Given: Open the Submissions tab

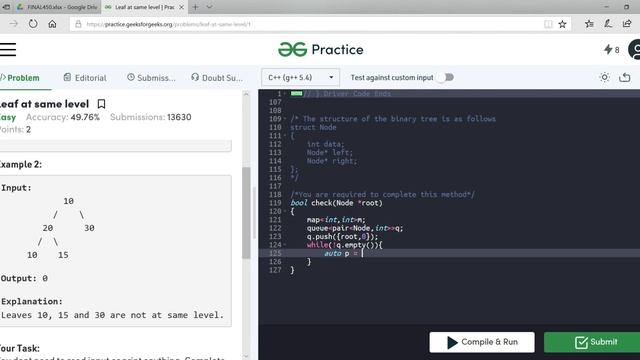Looking at the screenshot, I should pyautogui.click(x=151, y=78).
